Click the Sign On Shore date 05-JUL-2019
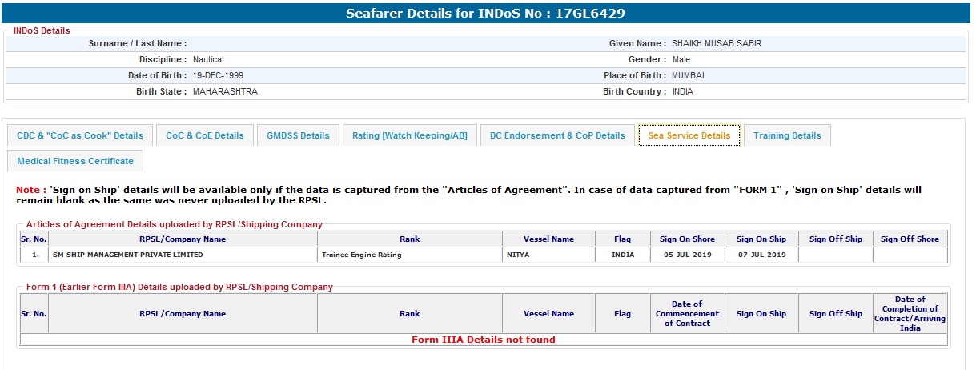The width and height of the screenshot is (980, 370). [687, 255]
